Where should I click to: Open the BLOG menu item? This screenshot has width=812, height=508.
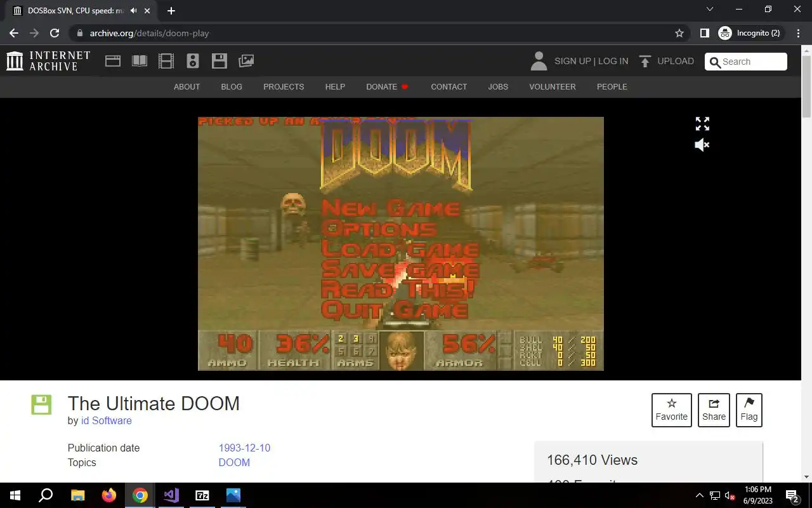[232, 87]
